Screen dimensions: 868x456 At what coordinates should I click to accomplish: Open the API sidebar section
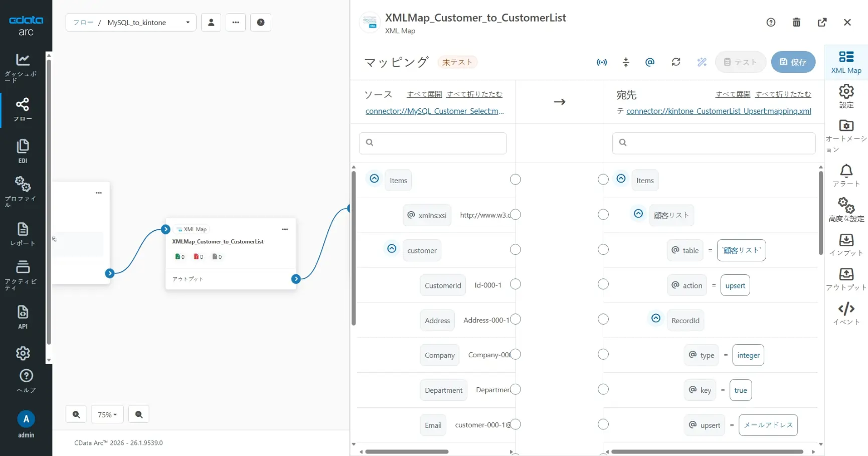pos(23,317)
